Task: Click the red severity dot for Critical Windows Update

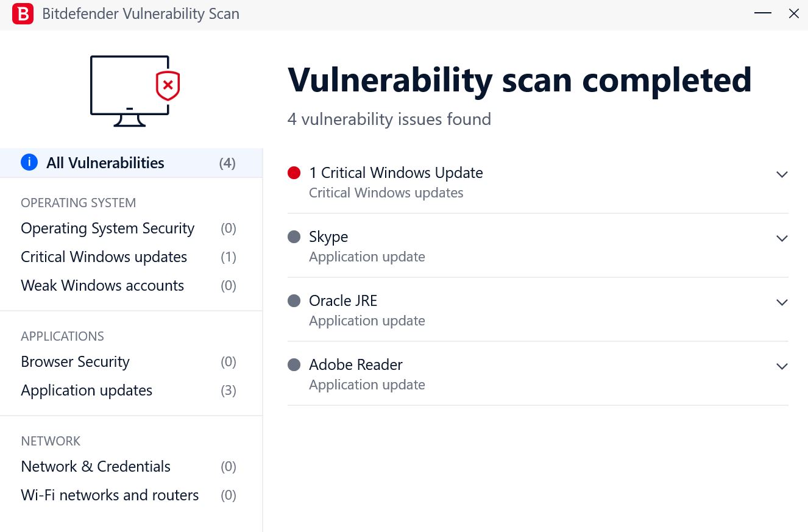Action: (x=294, y=173)
